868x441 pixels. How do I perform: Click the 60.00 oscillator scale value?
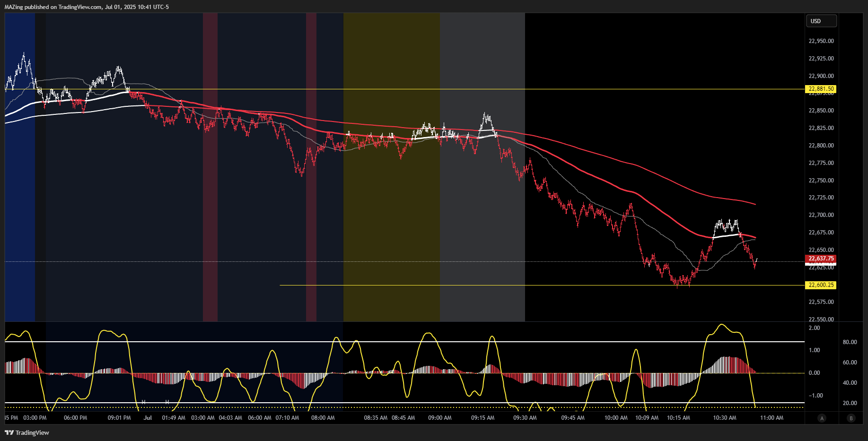850,363
